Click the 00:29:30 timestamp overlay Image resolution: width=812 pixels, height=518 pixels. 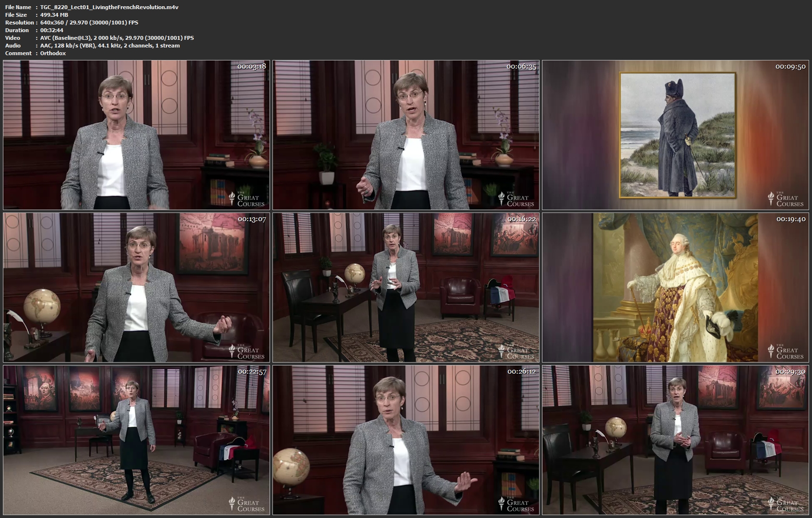(790, 372)
